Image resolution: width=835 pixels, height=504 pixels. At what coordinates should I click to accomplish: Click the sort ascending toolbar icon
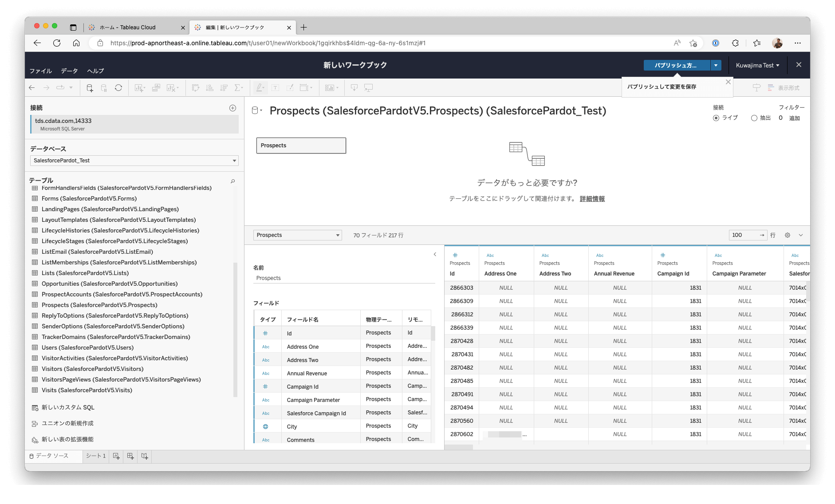[x=210, y=88]
